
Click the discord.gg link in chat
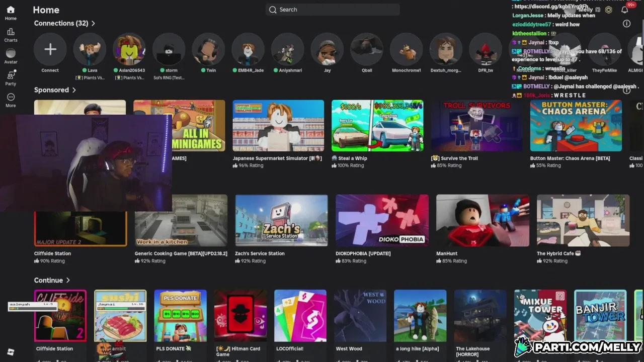(550, 7)
